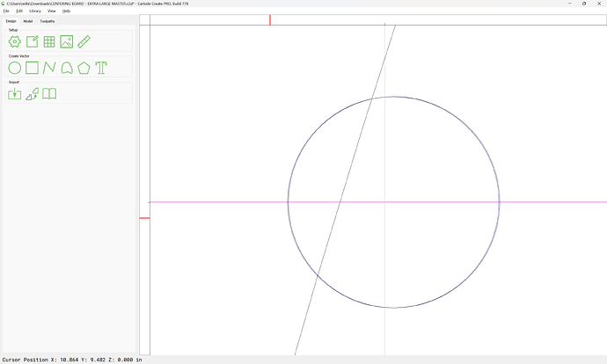
Task: Select the Measure ruler tool
Action: [x=84, y=42]
